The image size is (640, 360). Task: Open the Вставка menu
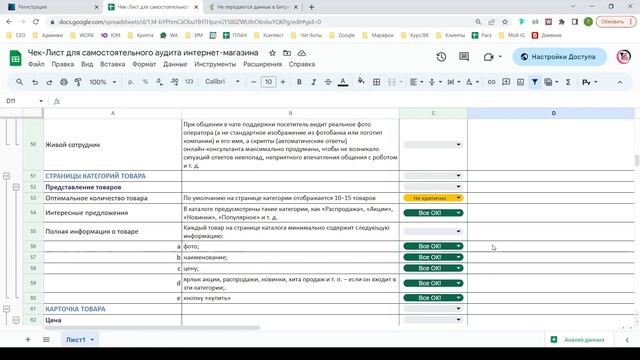[113, 64]
